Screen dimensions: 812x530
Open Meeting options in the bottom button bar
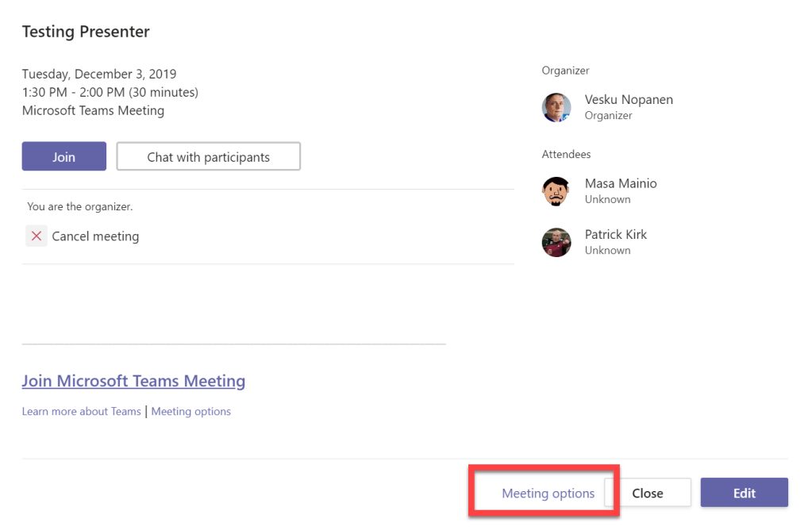[548, 493]
